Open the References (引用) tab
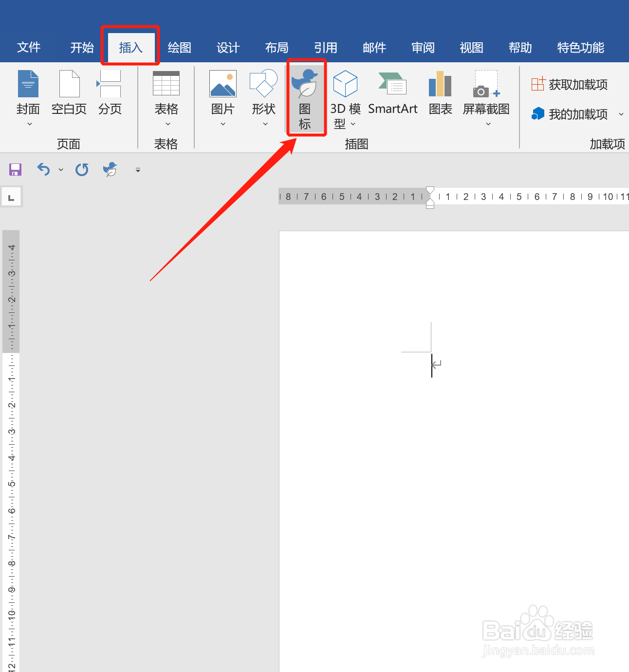This screenshot has width=629, height=672. [x=325, y=48]
